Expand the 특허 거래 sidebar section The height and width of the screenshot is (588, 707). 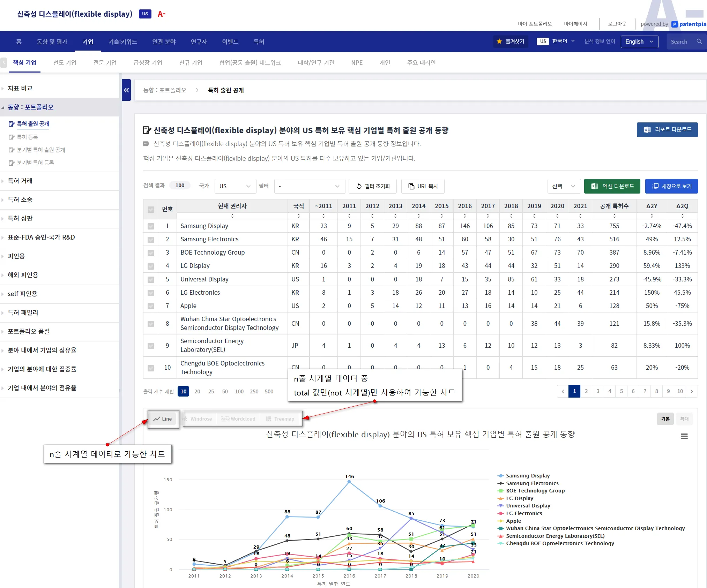coord(20,181)
